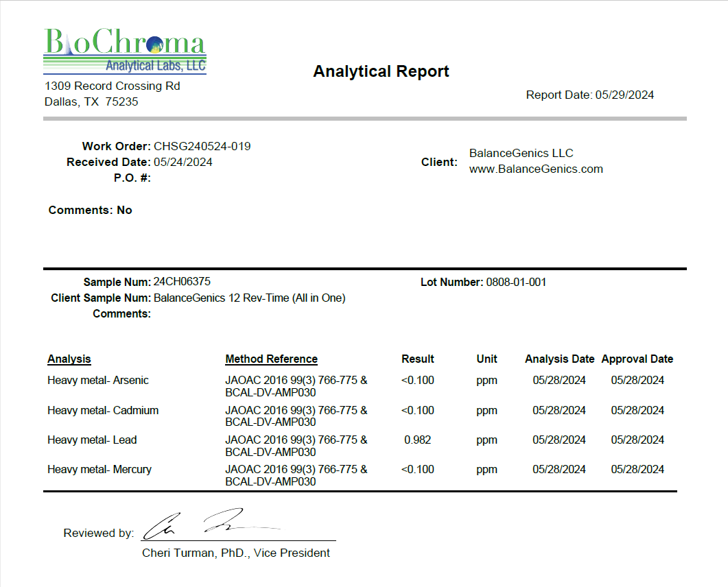Image resolution: width=728 pixels, height=587 pixels.
Task: Click the report date 05/29/2024
Action: (x=624, y=95)
